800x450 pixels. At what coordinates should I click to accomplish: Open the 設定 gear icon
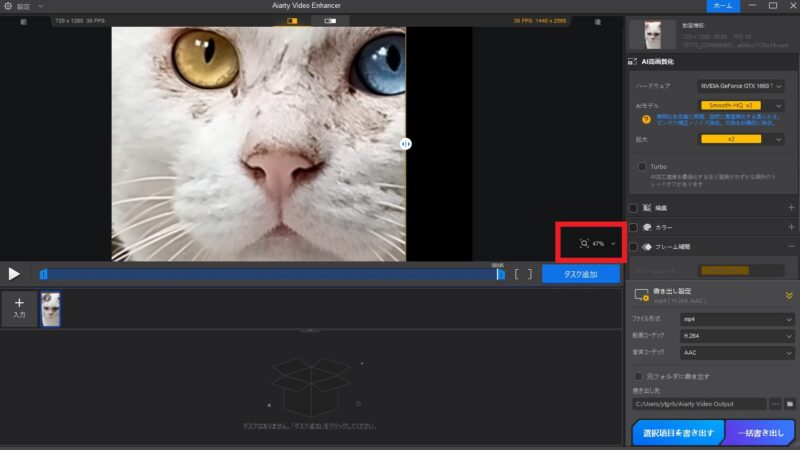[x=8, y=6]
